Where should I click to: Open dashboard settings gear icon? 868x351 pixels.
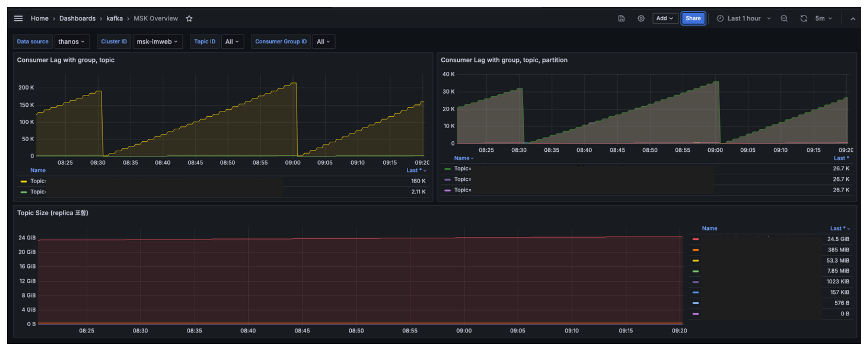point(641,18)
